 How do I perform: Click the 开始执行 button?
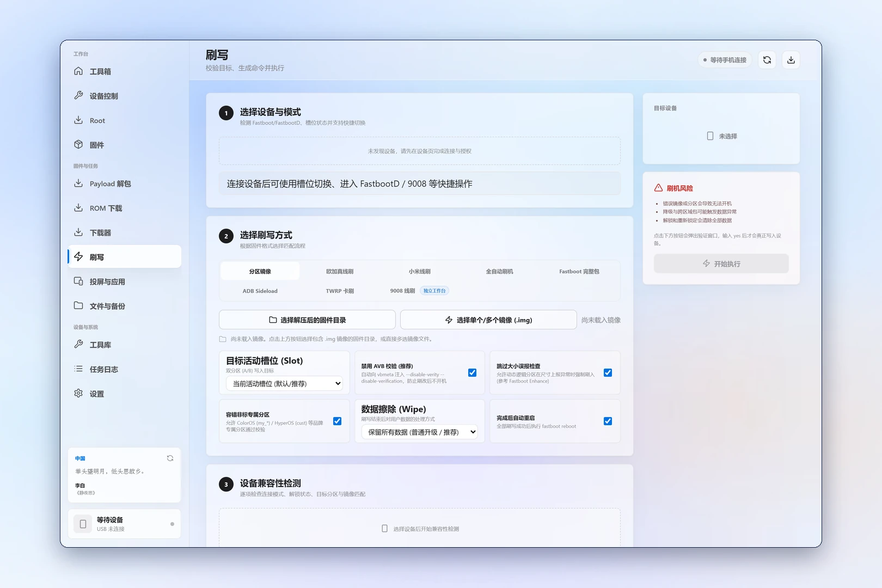pyautogui.click(x=721, y=264)
